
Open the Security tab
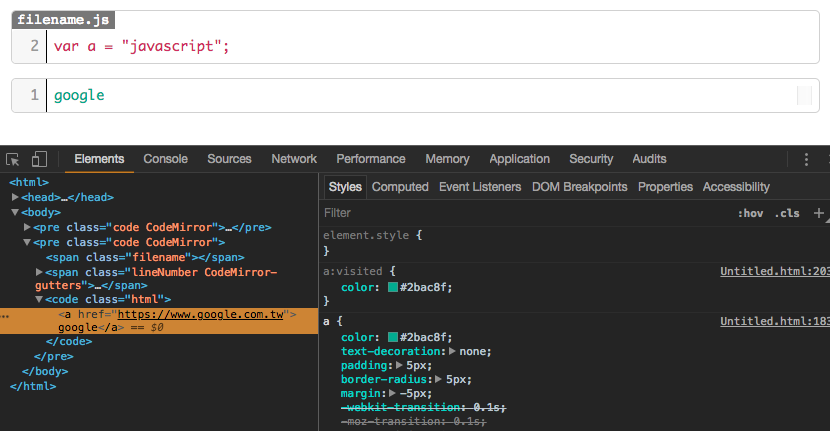591,159
